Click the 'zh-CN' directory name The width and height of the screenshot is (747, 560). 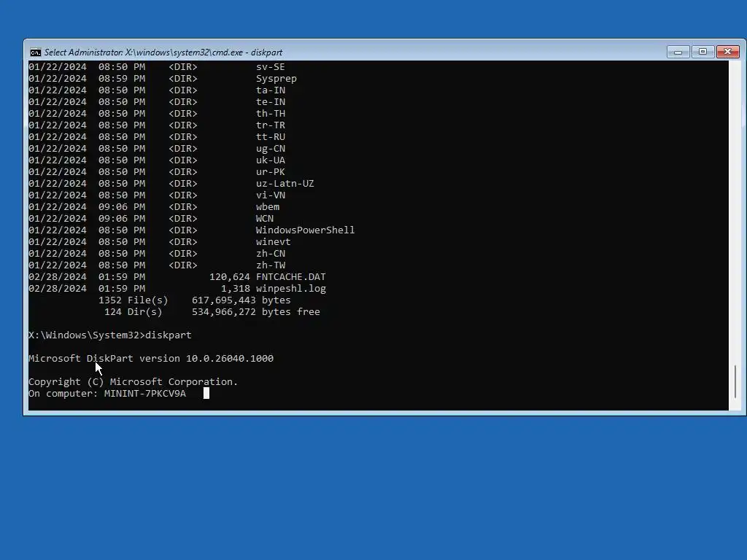(270, 253)
